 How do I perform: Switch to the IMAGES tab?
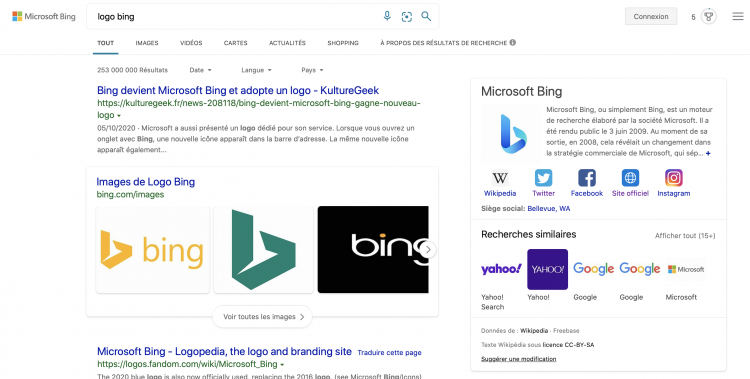point(147,43)
